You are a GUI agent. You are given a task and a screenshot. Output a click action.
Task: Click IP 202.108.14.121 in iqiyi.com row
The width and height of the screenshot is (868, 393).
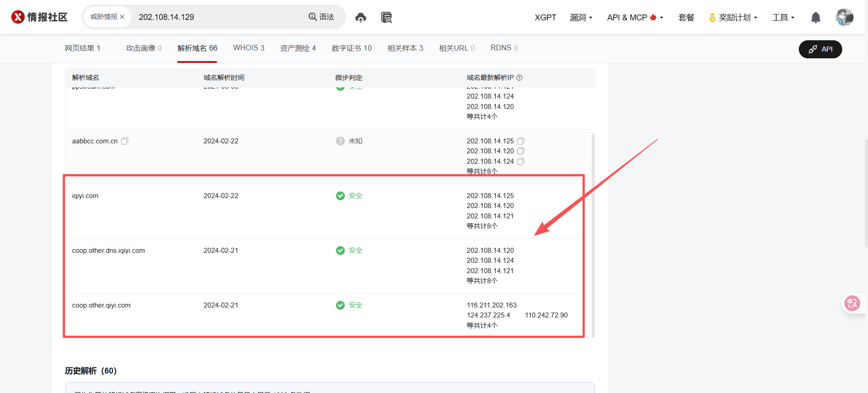(490, 216)
